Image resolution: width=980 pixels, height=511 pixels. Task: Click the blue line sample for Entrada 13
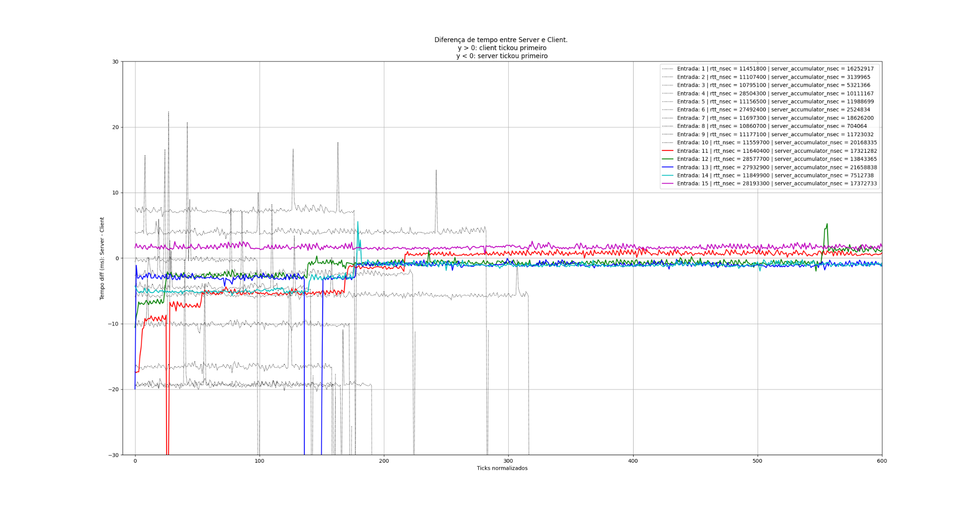[667, 167]
